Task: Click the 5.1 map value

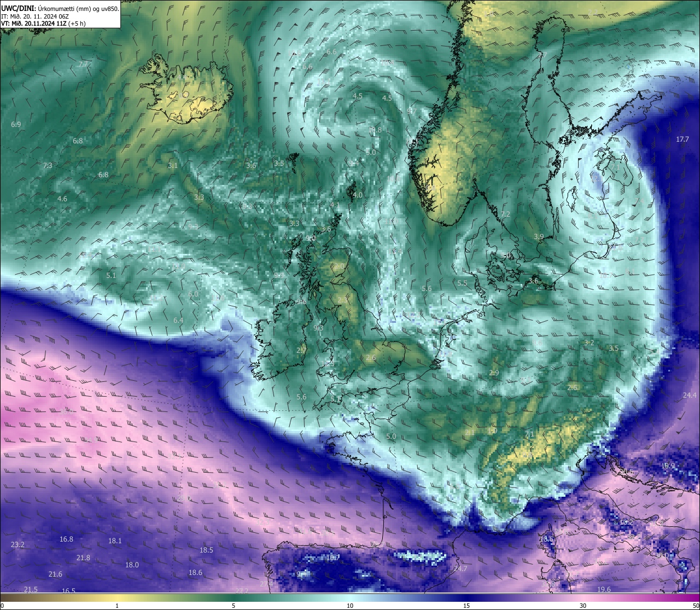Action: point(111,275)
